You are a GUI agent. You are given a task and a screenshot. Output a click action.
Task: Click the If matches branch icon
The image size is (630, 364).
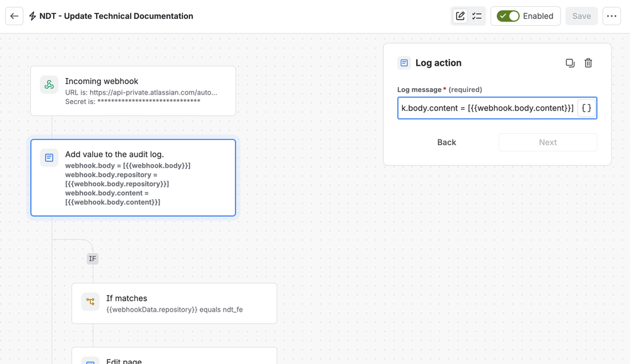pos(90,302)
